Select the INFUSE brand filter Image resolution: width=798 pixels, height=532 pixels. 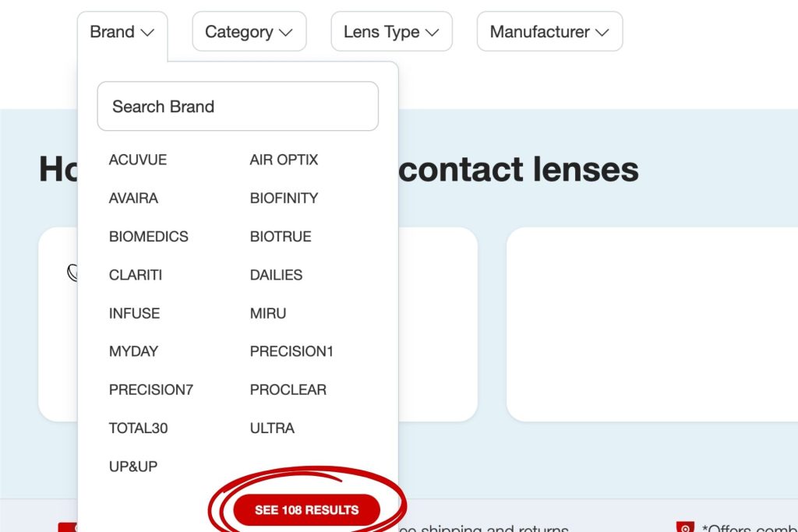(x=133, y=313)
